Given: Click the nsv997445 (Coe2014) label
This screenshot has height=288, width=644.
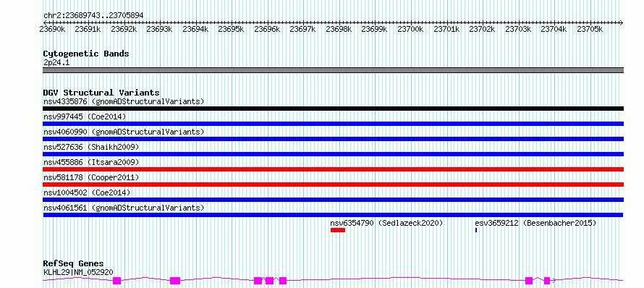Looking at the screenshot, I should [x=85, y=117].
